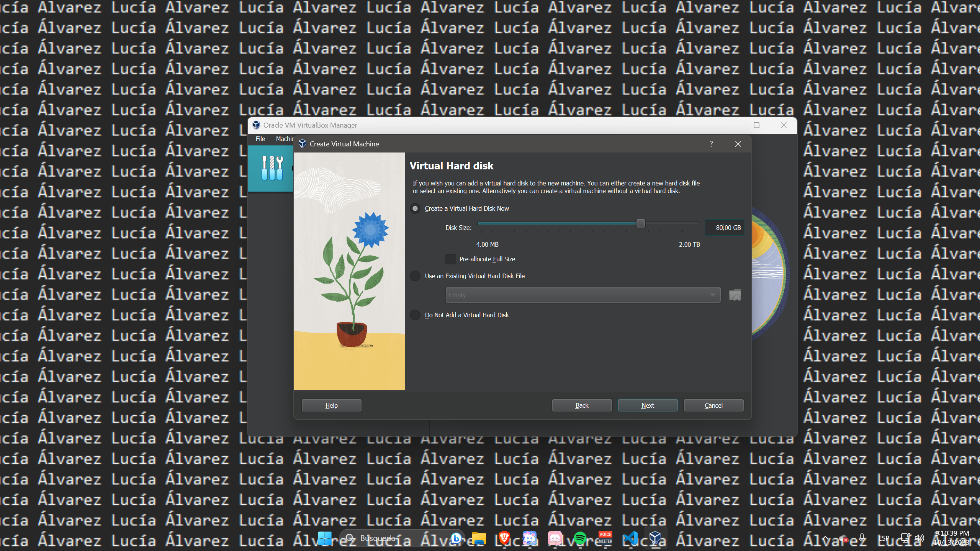Expand the Empty disk file dropdown
This screenshot has width=980, height=551.
click(x=582, y=295)
